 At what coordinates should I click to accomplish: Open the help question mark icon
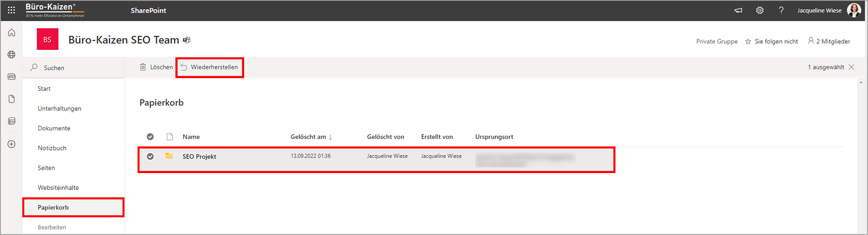pyautogui.click(x=781, y=10)
